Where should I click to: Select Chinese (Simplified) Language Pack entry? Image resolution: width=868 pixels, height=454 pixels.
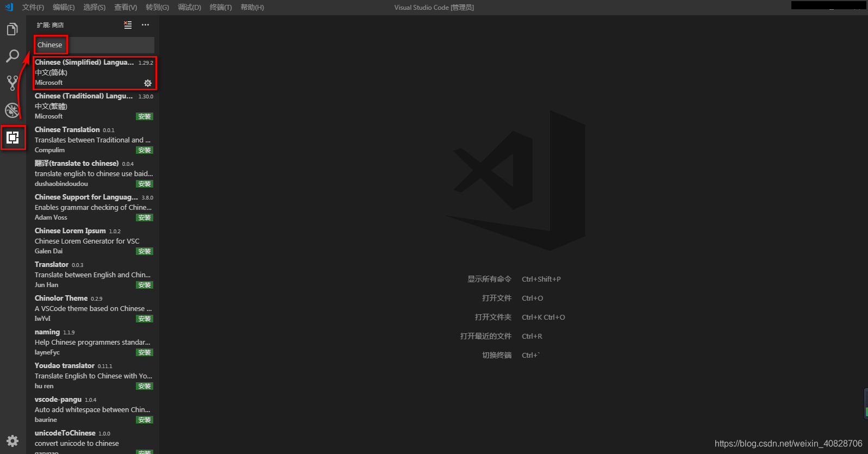(x=94, y=72)
